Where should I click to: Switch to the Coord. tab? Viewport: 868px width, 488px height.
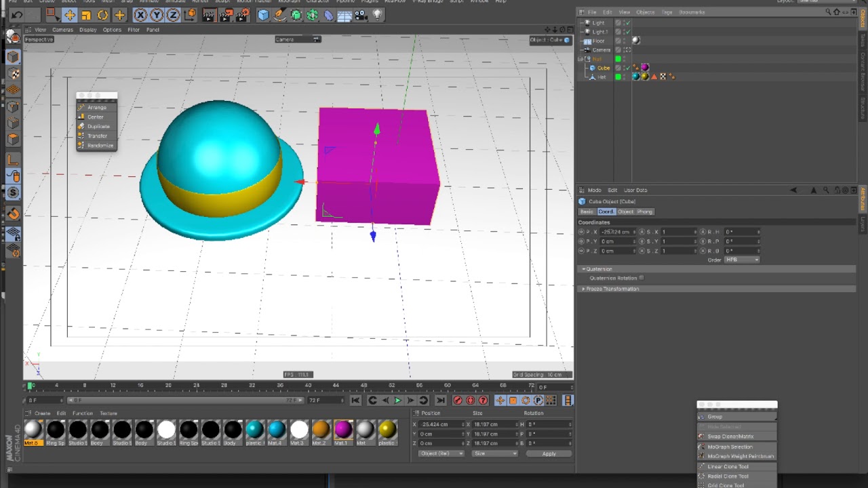(x=606, y=211)
